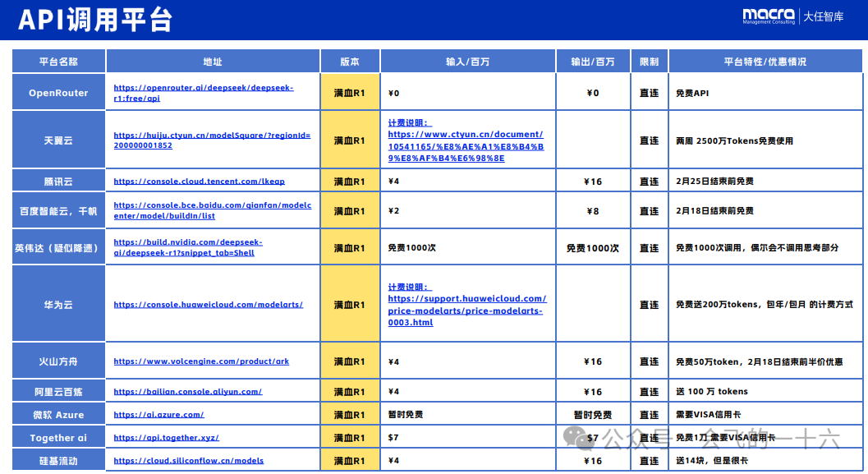Open the volcengine.com/product/ark link
Viewport: 868px width, 474px height.
coord(201,361)
